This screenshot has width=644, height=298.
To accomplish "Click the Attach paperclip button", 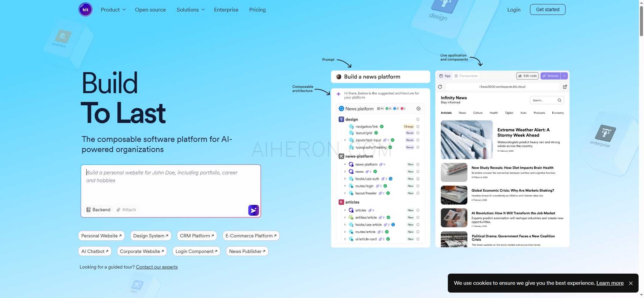I will (x=126, y=210).
